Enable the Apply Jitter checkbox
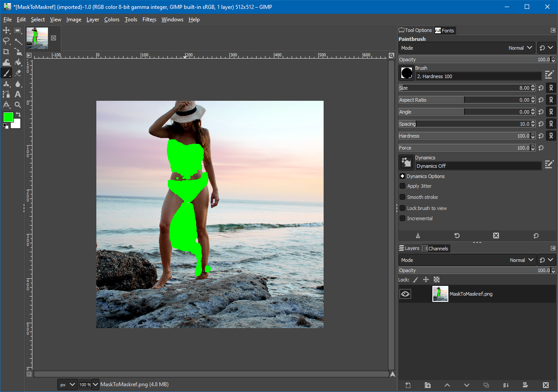This screenshot has height=392, width=558. point(403,186)
